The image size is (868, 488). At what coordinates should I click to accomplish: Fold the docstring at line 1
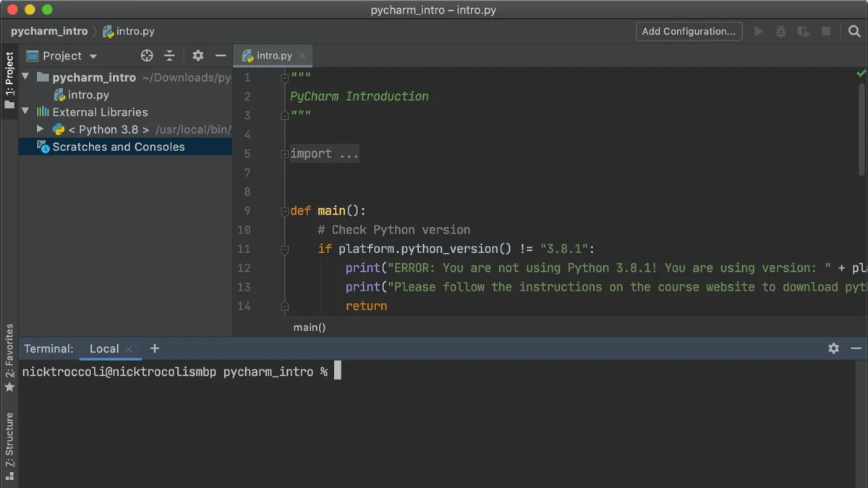(x=284, y=77)
